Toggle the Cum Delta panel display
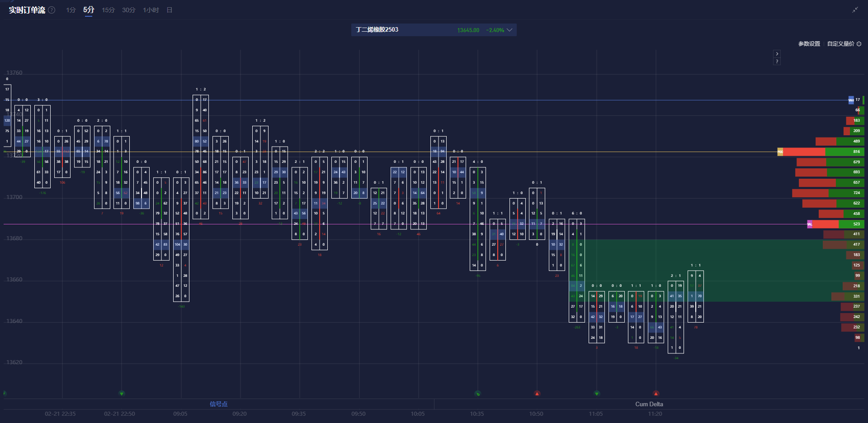 pyautogui.click(x=649, y=404)
